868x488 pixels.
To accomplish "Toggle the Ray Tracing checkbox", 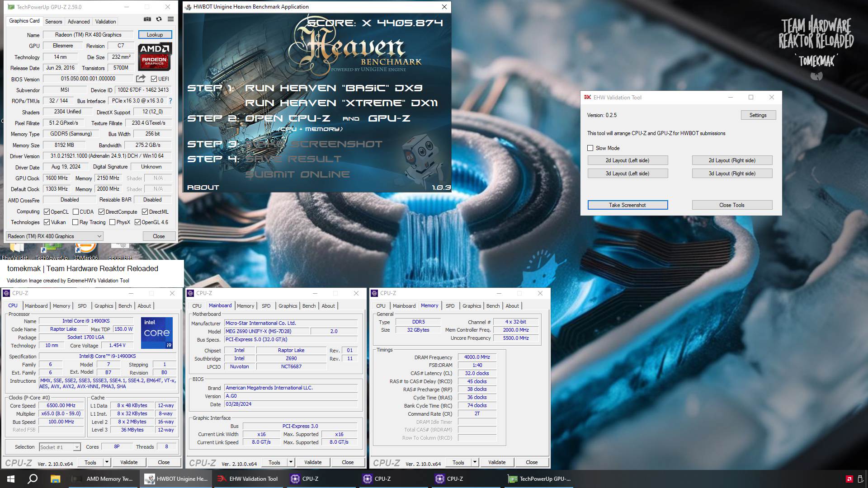I will coord(75,222).
